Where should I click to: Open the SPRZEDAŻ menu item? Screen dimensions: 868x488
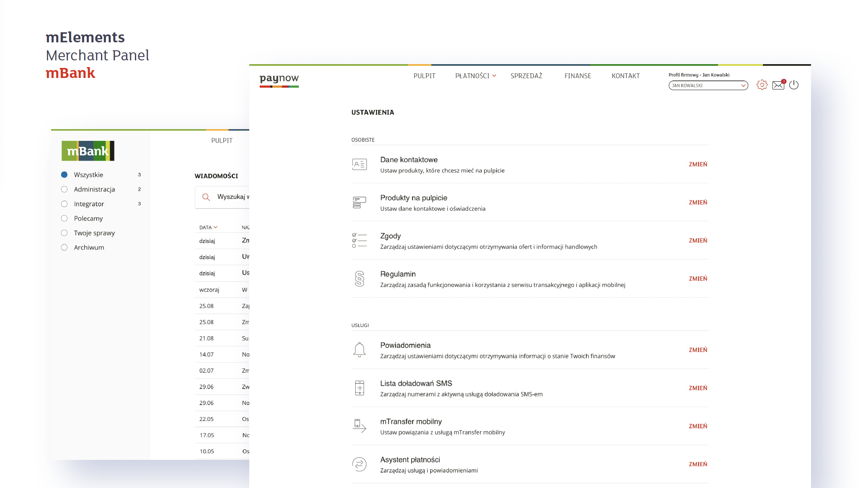coord(526,76)
